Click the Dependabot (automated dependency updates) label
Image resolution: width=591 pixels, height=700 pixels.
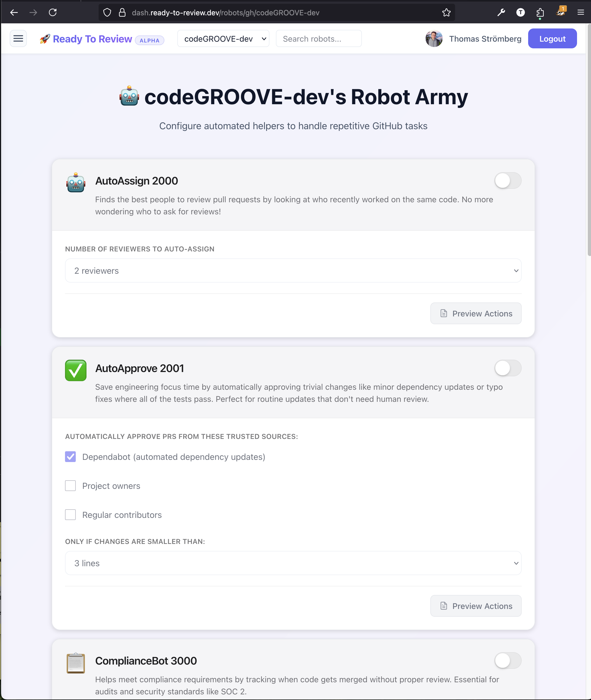click(x=174, y=457)
